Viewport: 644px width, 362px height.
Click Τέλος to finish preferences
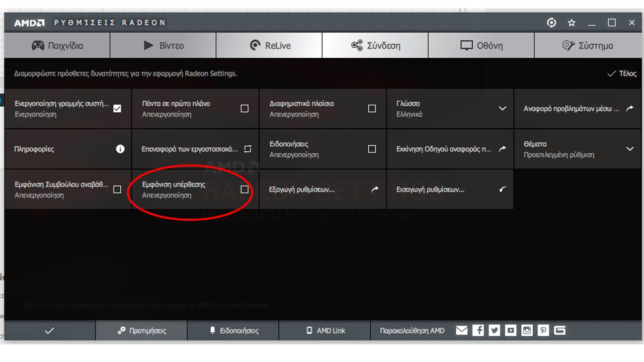point(622,73)
